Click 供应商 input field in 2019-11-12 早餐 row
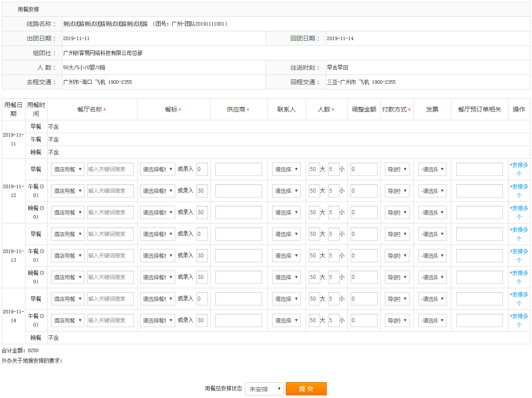 pyautogui.click(x=238, y=169)
